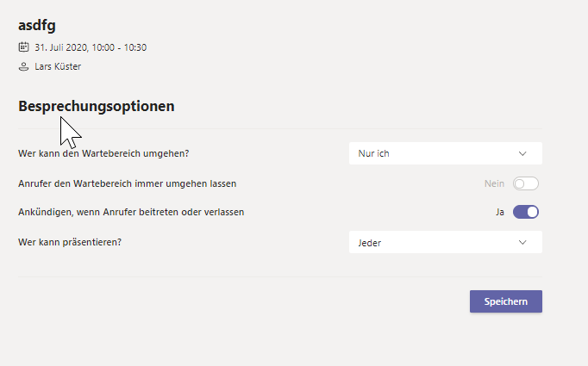Screen dimensions: 588x366
Task: Click chevron arrow in Jeder dropdown
Action: tap(522, 242)
